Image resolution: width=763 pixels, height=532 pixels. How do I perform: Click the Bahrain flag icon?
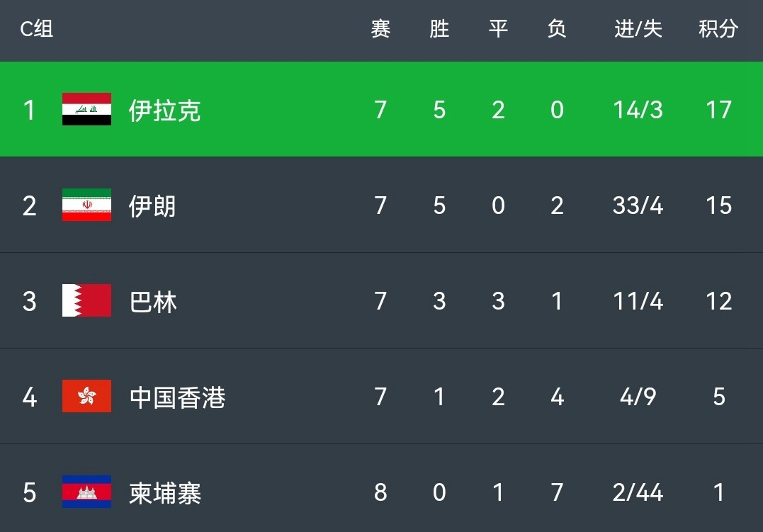pos(86,300)
